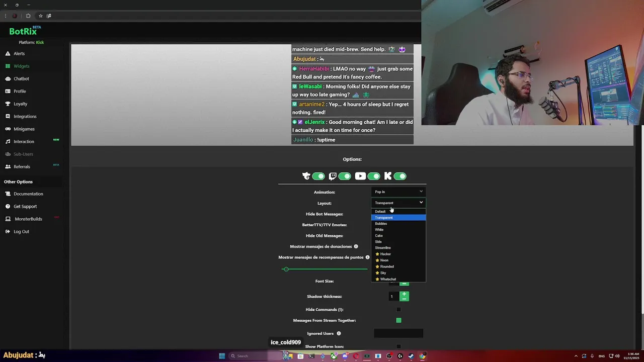Click info icon beside recompensas de puntos

[x=367, y=257]
